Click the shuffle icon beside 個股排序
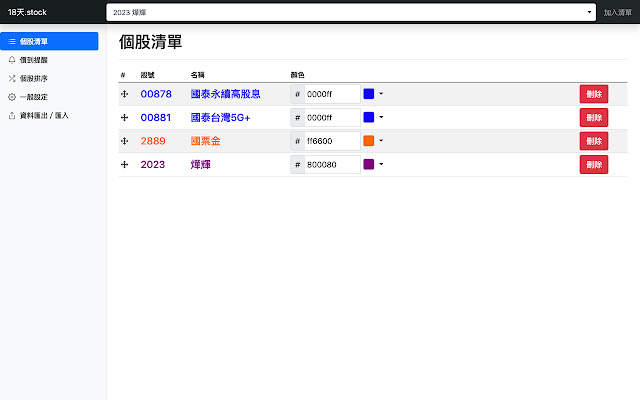Image resolution: width=640 pixels, height=400 pixels. tap(12, 78)
